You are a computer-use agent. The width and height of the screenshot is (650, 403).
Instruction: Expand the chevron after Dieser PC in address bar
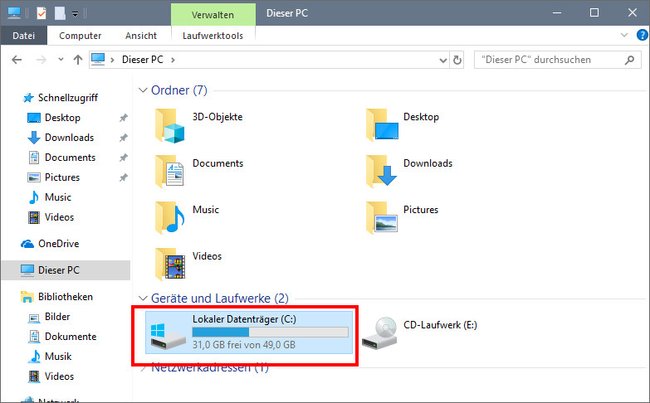point(173,60)
